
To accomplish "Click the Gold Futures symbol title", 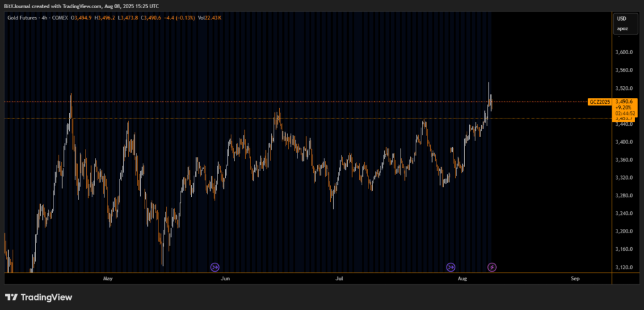I will coord(21,18).
